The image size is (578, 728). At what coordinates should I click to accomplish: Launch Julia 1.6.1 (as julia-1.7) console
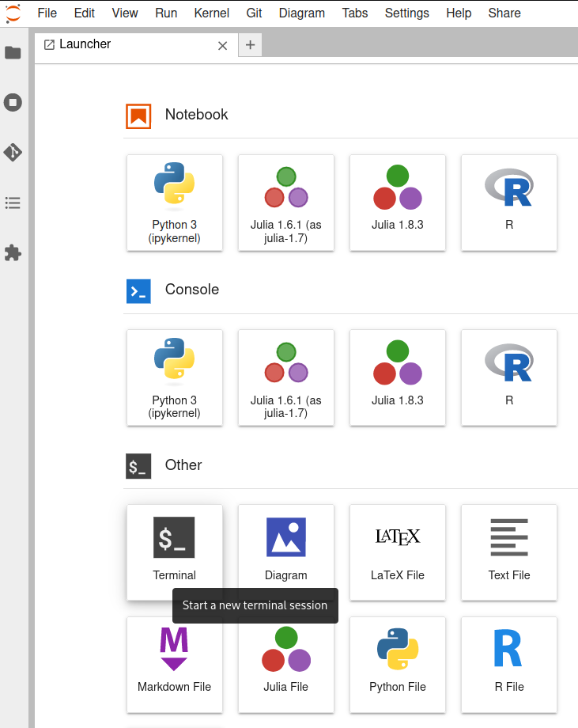tap(285, 378)
